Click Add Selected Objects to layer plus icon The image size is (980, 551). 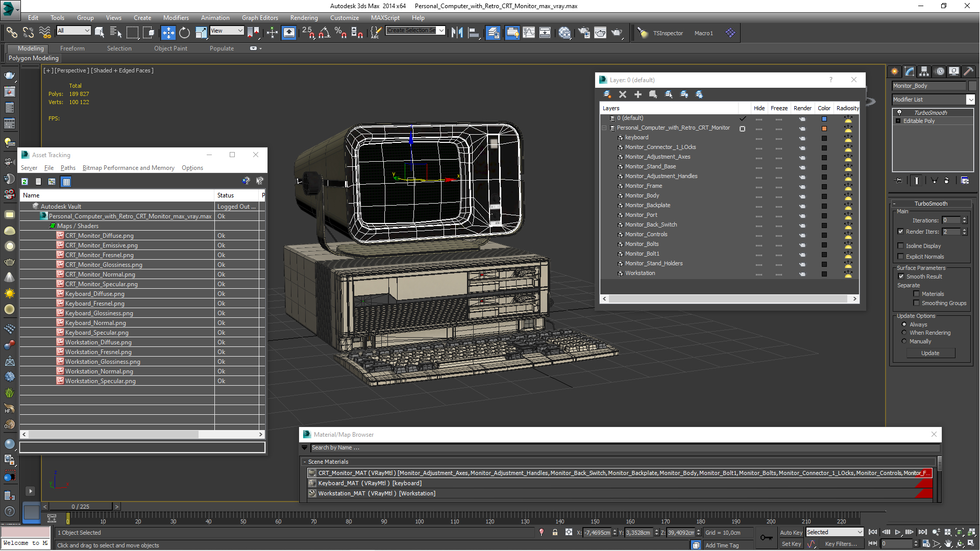[x=638, y=94]
